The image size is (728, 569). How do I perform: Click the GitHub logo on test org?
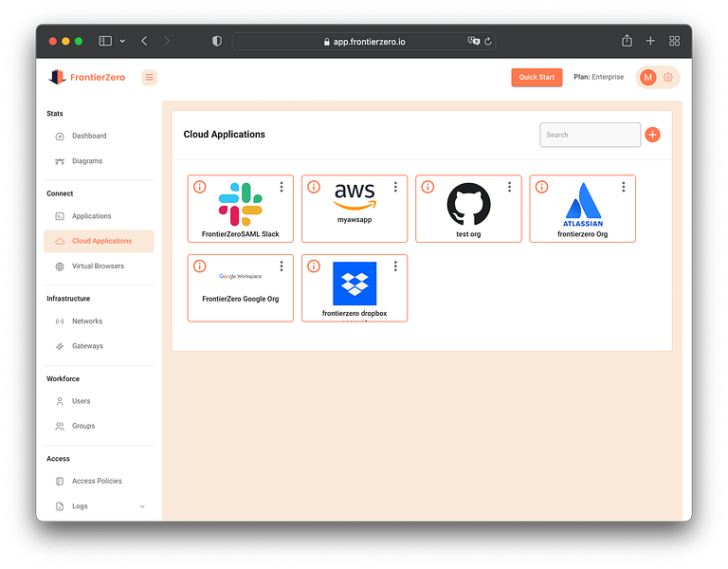click(468, 205)
